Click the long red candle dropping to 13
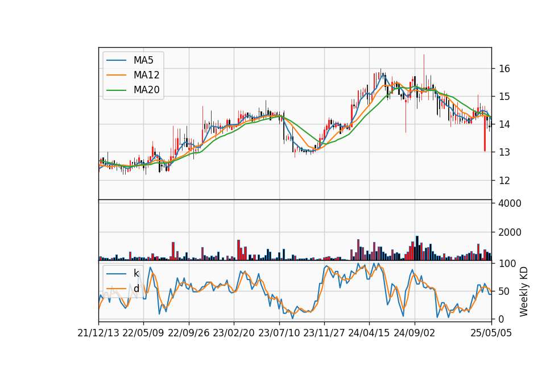Viewport: 546px width, 392px height. [x=485, y=134]
